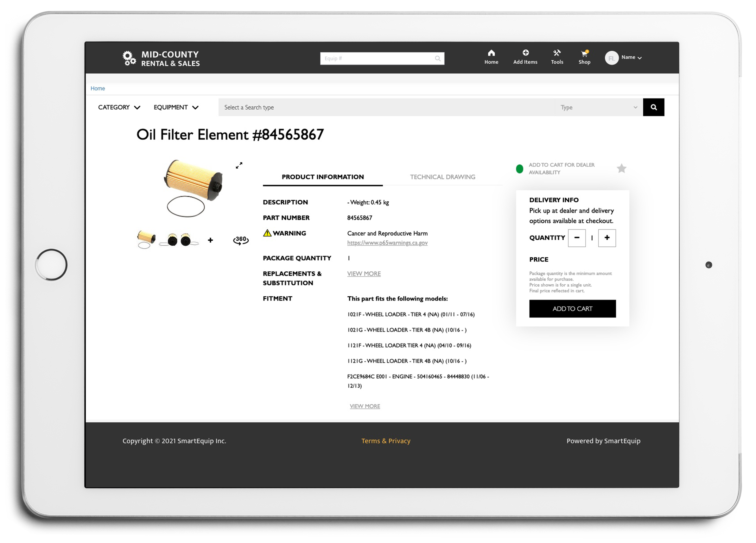Click the ADD TO CART button
The width and height of the screenshot is (756, 543).
click(x=572, y=308)
